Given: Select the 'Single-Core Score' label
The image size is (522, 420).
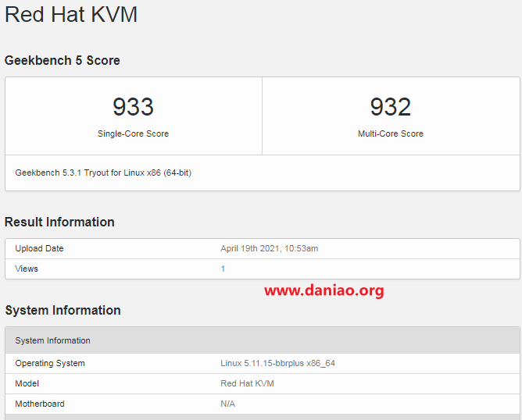Looking at the screenshot, I should (133, 133).
